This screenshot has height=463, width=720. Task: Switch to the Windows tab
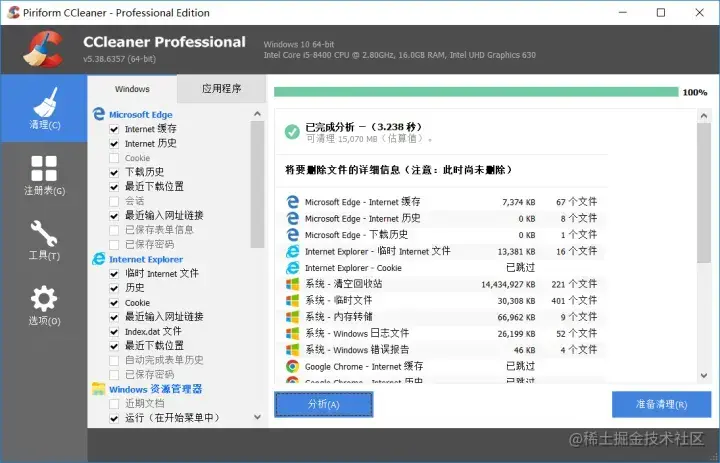point(132,89)
